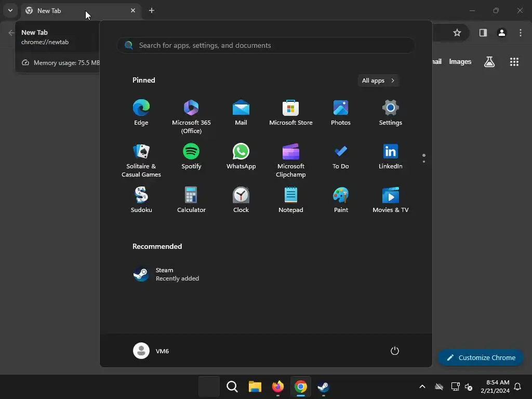
Task: Toggle Chrome side panel
Action: pos(483,33)
